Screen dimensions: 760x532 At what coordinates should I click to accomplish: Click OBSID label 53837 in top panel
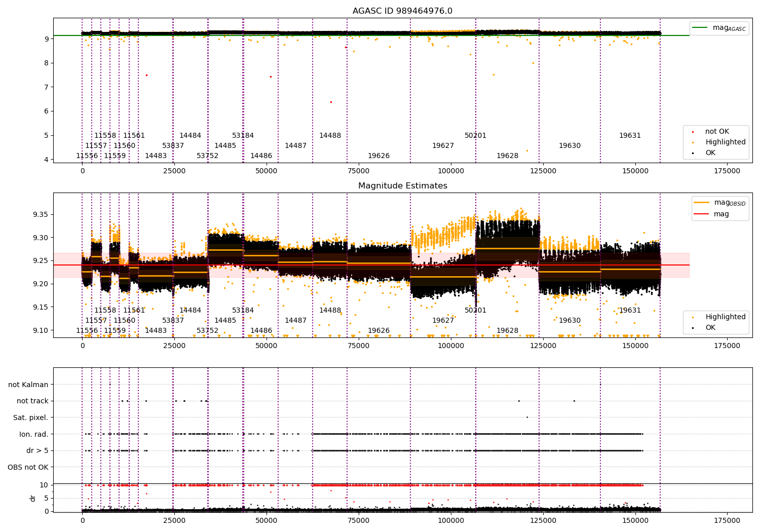point(173,146)
